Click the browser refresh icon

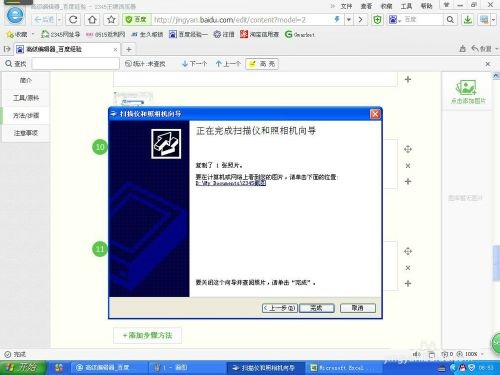click(x=73, y=20)
